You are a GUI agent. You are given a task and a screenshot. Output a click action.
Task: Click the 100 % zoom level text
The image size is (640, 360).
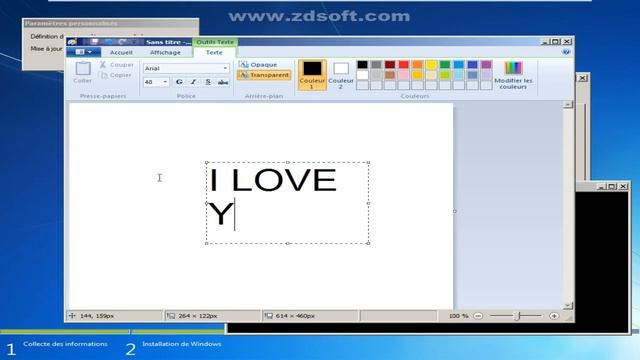click(x=458, y=316)
